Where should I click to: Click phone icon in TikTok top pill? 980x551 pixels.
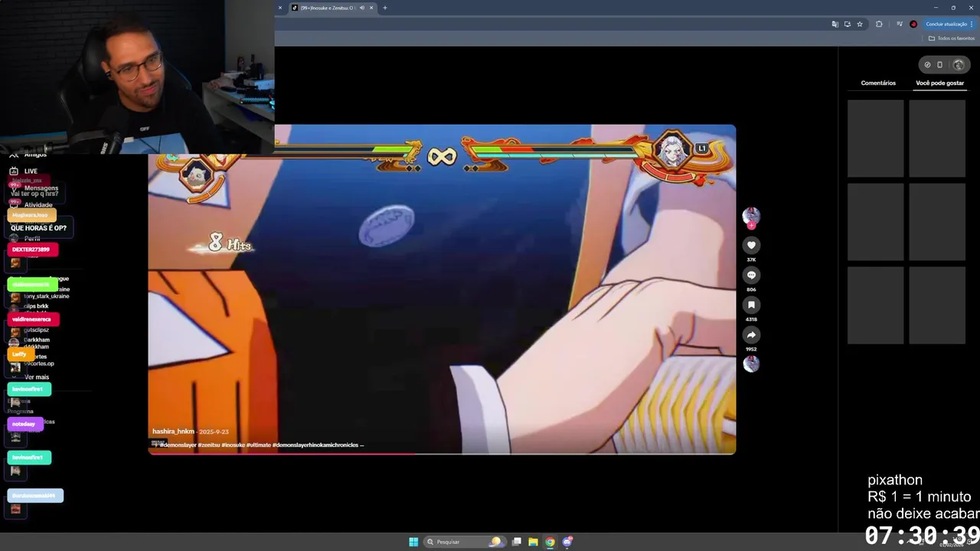point(940,64)
